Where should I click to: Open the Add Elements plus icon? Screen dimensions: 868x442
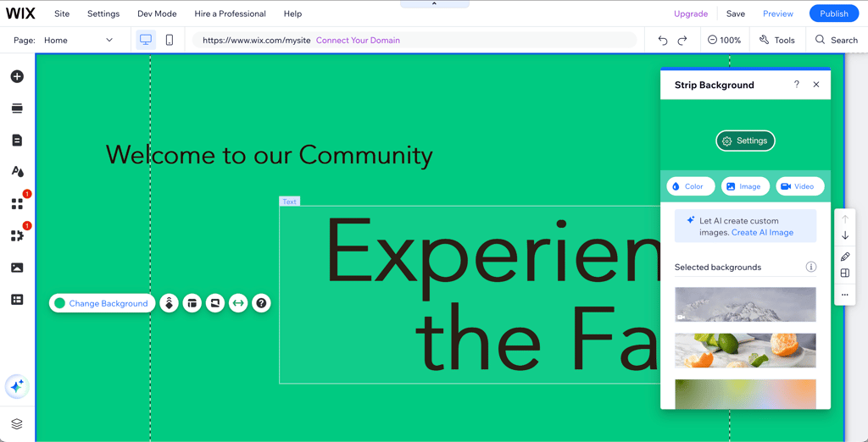point(17,76)
